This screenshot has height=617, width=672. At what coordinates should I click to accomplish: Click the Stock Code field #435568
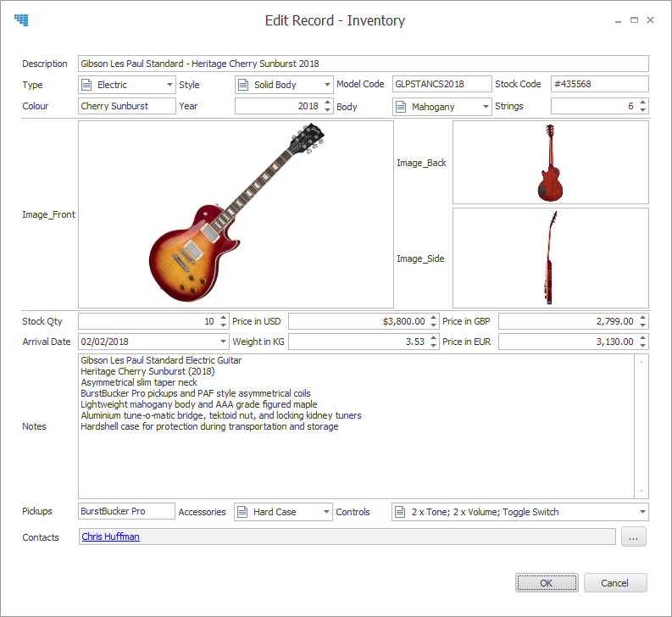click(x=600, y=84)
